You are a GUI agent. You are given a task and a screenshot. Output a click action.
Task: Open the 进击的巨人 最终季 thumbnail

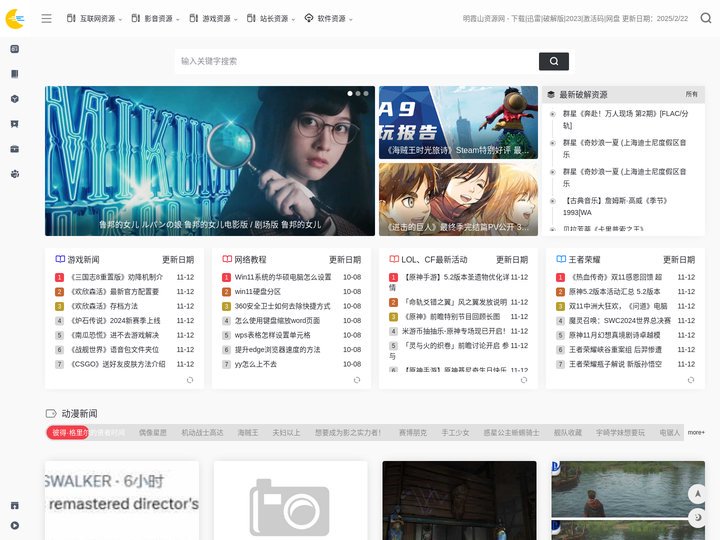tap(458, 199)
